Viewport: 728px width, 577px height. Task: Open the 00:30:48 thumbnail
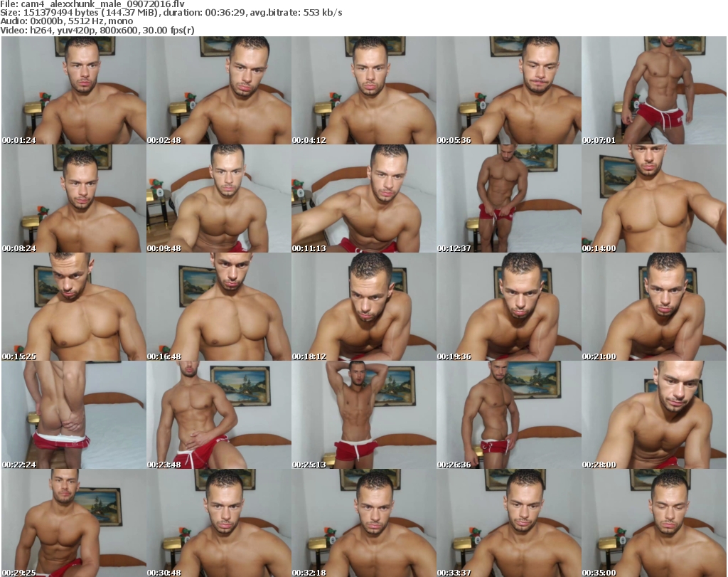pyautogui.click(x=219, y=523)
